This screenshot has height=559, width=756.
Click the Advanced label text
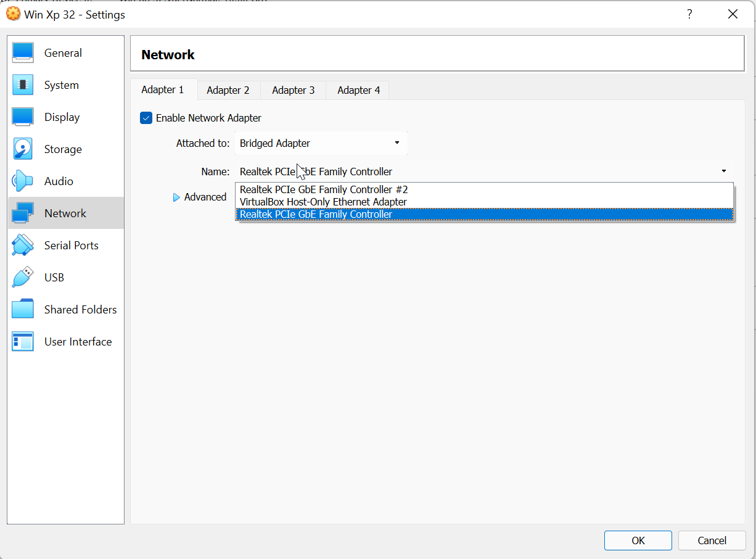click(x=205, y=197)
